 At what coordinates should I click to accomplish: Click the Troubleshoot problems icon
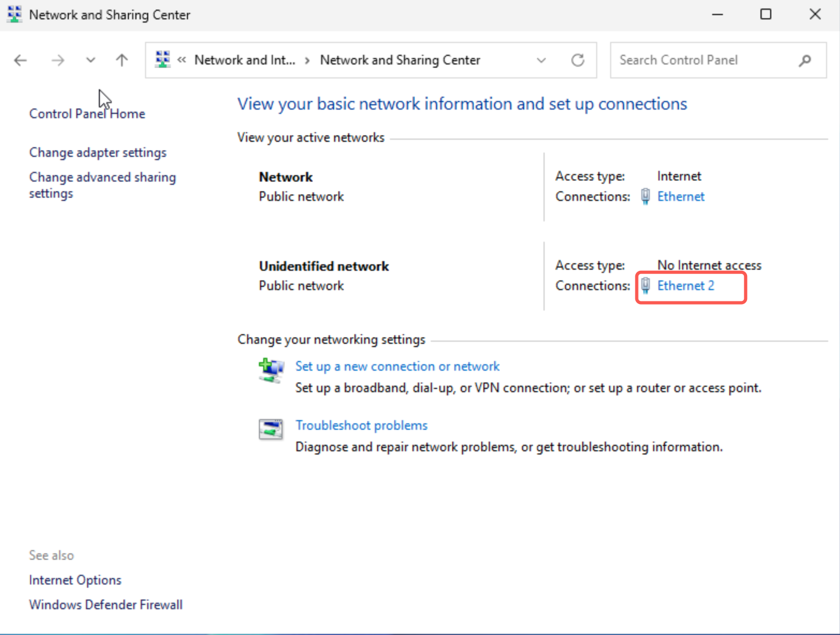(x=271, y=429)
